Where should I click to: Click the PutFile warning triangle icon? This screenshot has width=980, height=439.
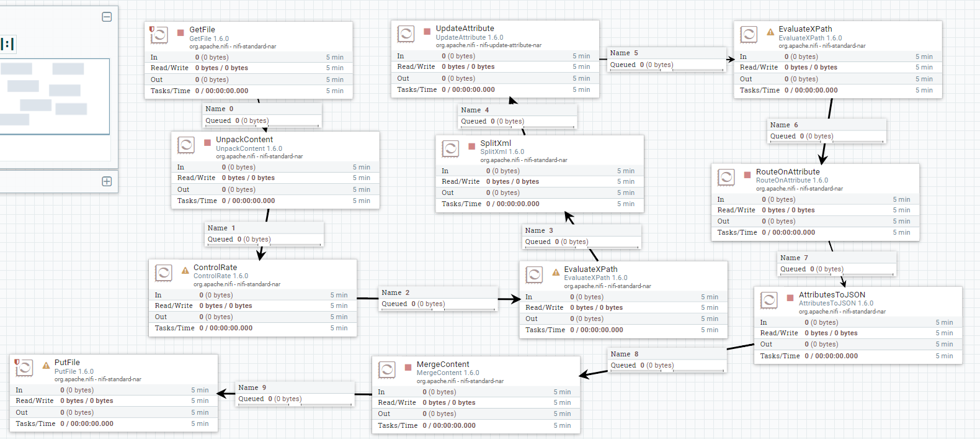pyautogui.click(x=46, y=366)
